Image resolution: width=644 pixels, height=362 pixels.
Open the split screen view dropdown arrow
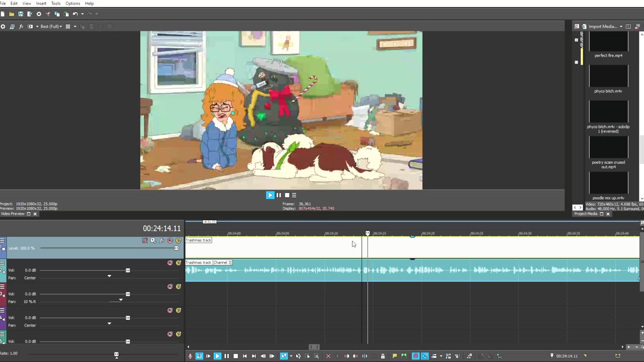(x=37, y=27)
